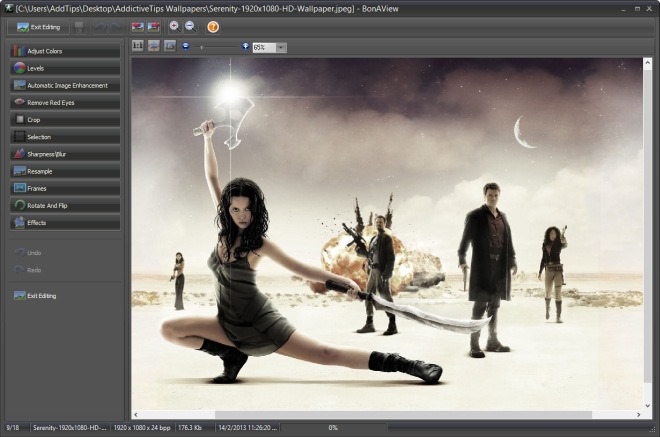Click the vertical scrollbar thumb

[x=647, y=226]
